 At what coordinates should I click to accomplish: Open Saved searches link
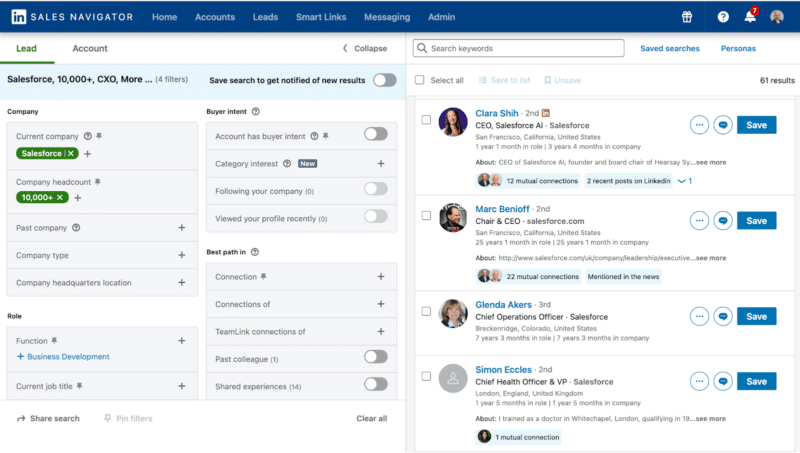point(670,48)
